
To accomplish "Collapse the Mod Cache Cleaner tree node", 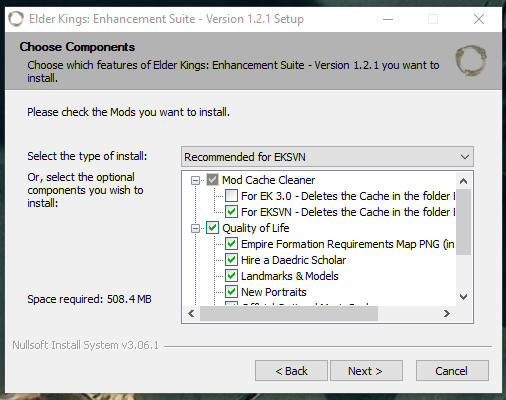I will pyautogui.click(x=195, y=180).
